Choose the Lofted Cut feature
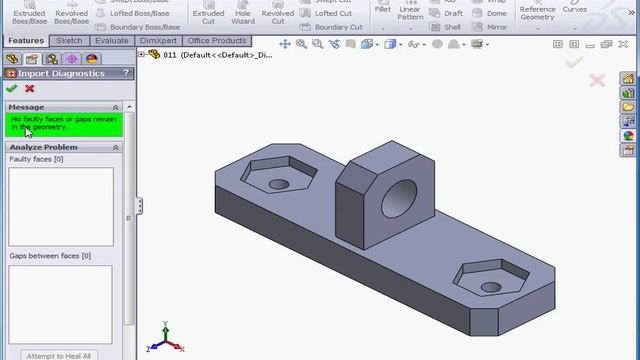The image size is (640, 360). [326, 13]
